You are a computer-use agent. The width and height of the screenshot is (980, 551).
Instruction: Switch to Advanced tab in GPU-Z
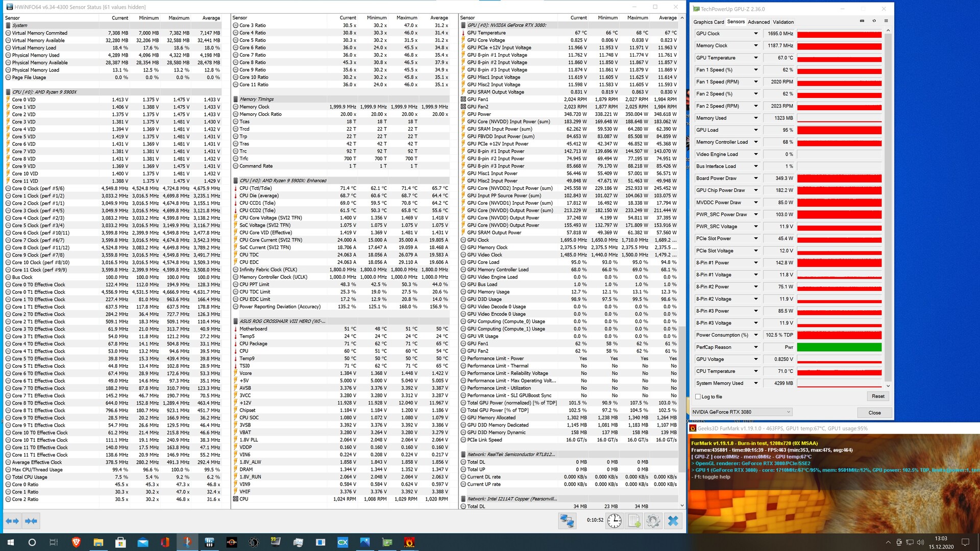[758, 22]
